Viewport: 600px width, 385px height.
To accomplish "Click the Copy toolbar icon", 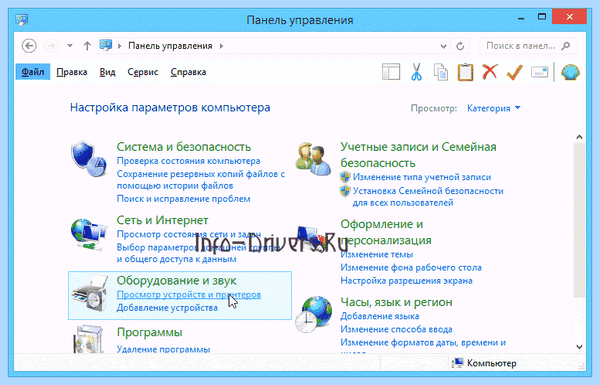I will pos(441,72).
